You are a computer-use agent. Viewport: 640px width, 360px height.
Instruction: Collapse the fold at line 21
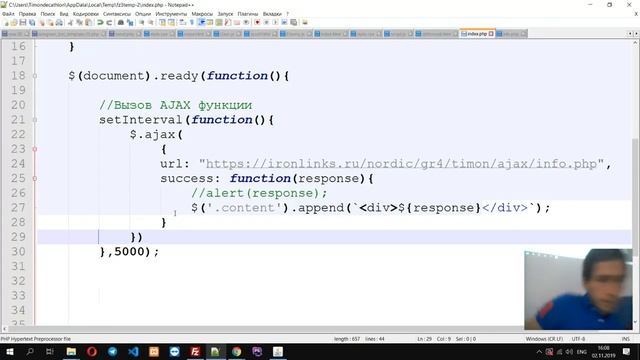pyautogui.click(x=35, y=120)
